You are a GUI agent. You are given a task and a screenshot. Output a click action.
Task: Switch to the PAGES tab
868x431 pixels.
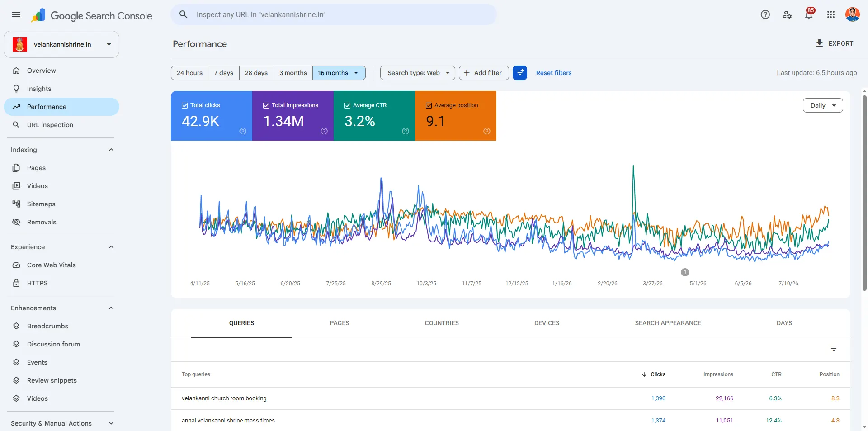[340, 323]
